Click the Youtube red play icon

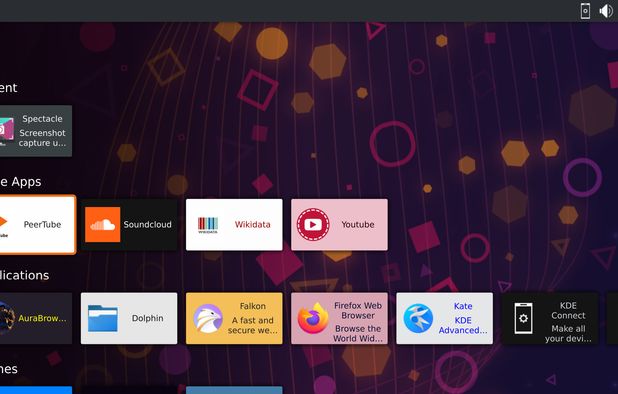313,225
